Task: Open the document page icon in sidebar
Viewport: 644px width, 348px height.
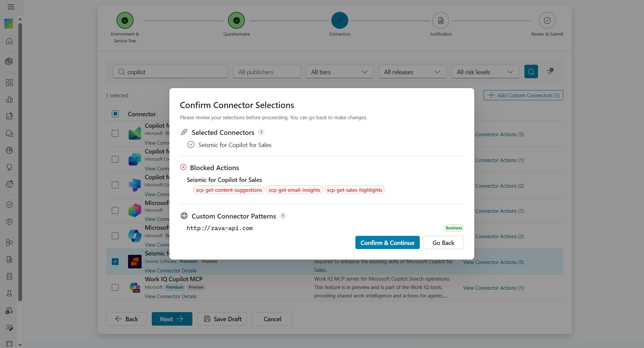Action: click(x=9, y=260)
